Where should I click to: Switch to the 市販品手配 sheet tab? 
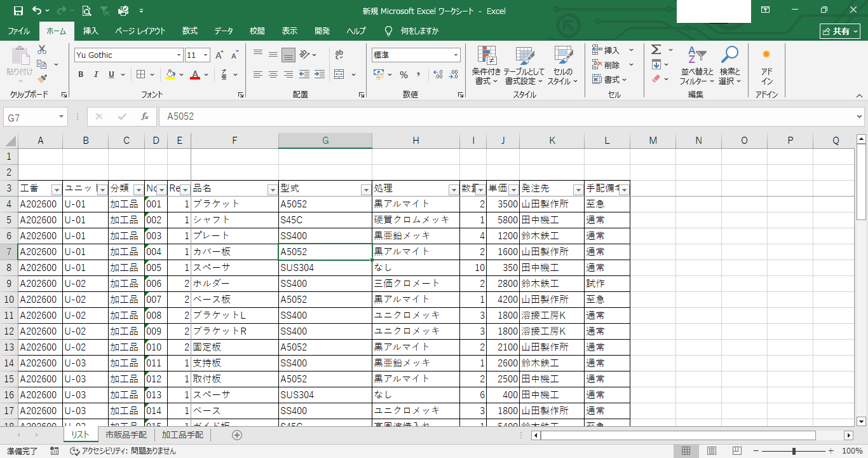tap(126, 435)
